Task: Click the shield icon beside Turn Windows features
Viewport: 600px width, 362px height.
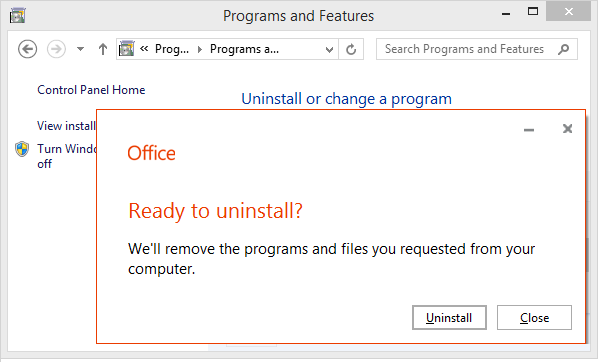Action: click(22, 149)
